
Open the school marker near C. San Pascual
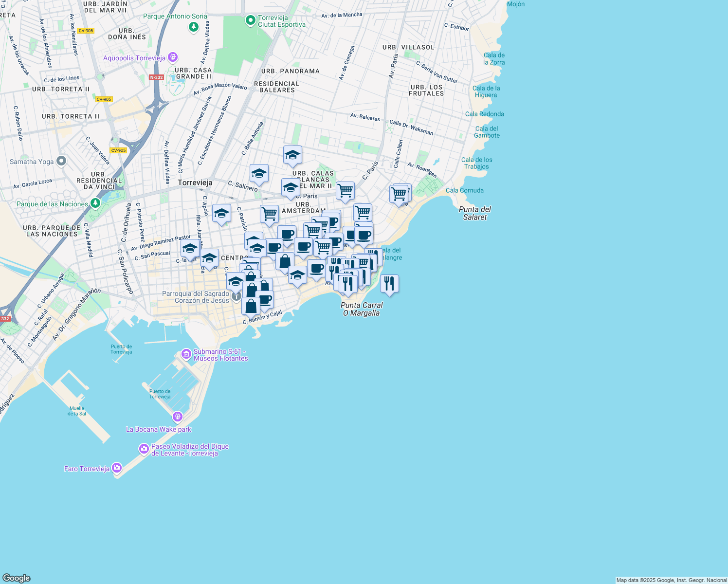click(190, 249)
